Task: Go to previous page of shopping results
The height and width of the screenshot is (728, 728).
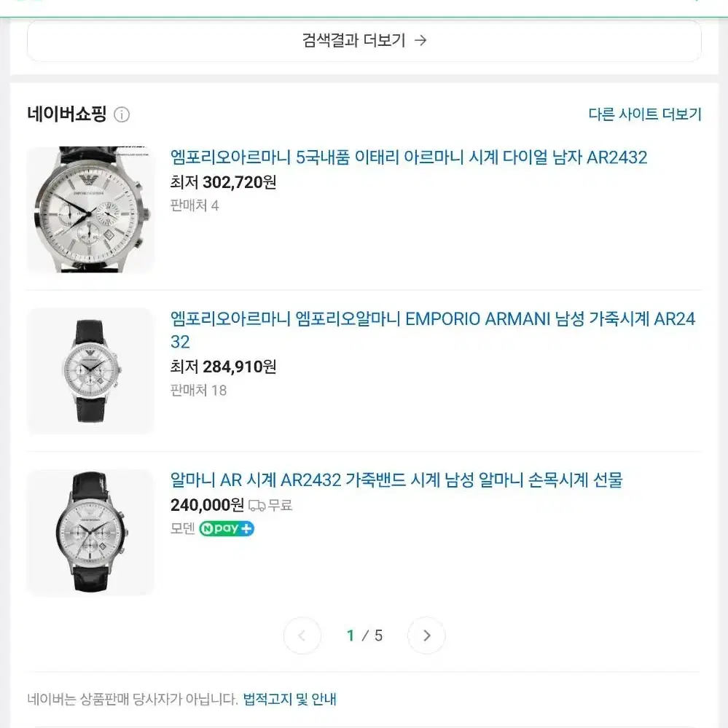Action: click(302, 635)
